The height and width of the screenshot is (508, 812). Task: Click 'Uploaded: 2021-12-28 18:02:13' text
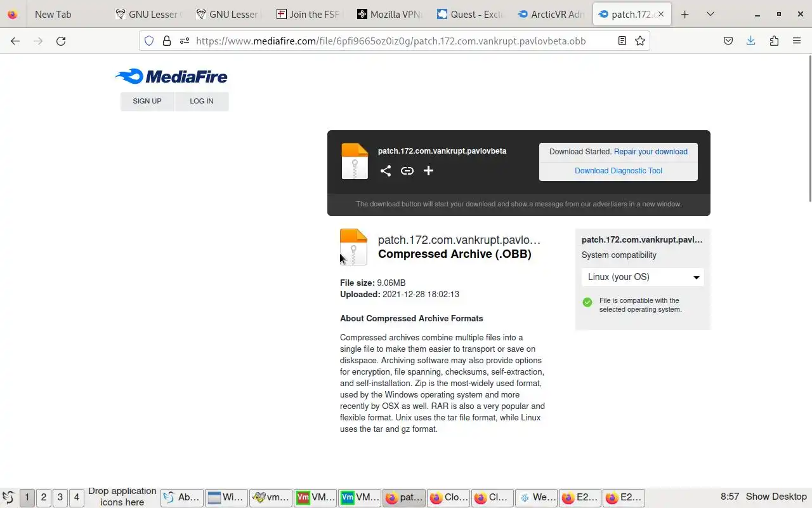(400, 295)
